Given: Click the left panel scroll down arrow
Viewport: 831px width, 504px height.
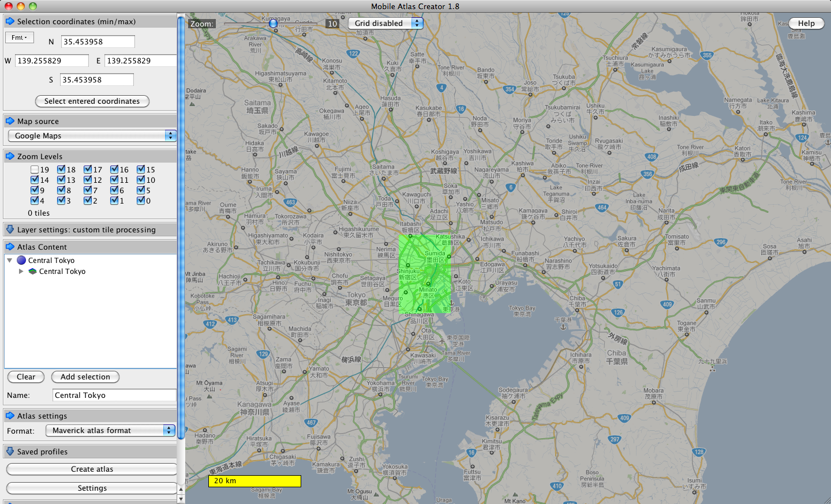Looking at the screenshot, I should pyautogui.click(x=181, y=499).
